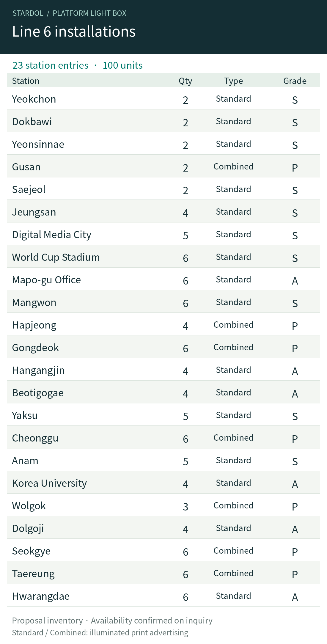Click the Taereung grade P cell
The image size is (327, 644).
(295, 574)
